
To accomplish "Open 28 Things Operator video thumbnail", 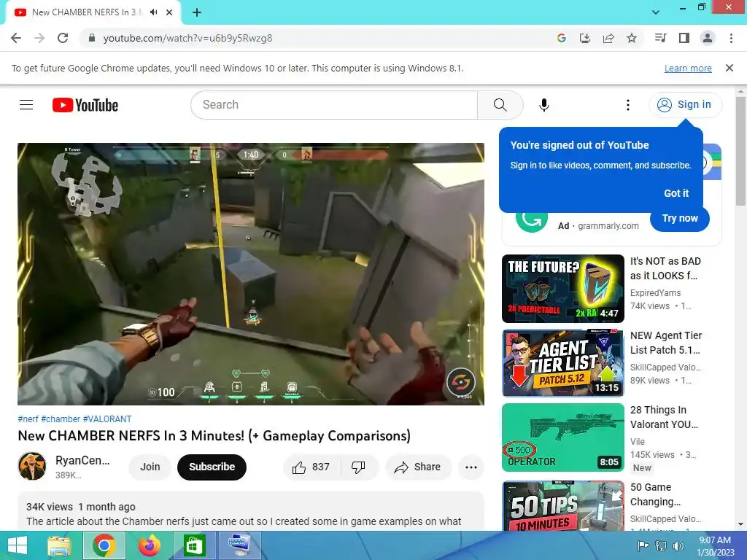I will [562, 437].
